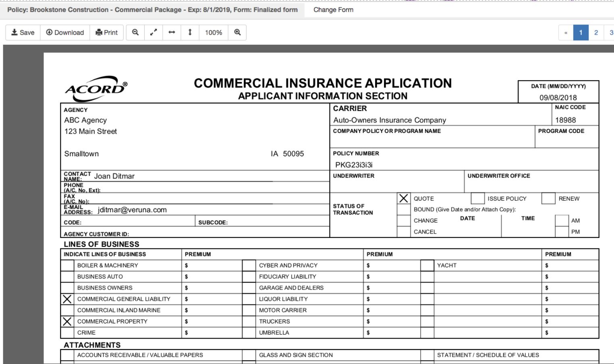Check the Boiler & Machinery checkbox
The height and width of the screenshot is (364, 614).
(x=67, y=265)
